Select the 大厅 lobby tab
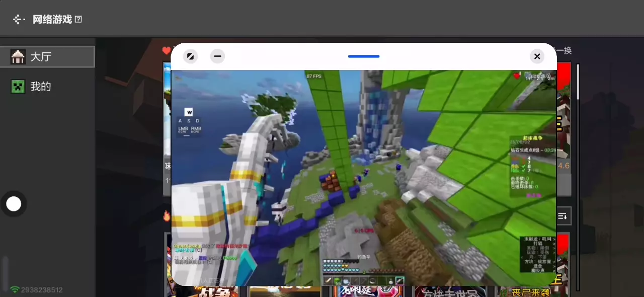 click(x=47, y=57)
